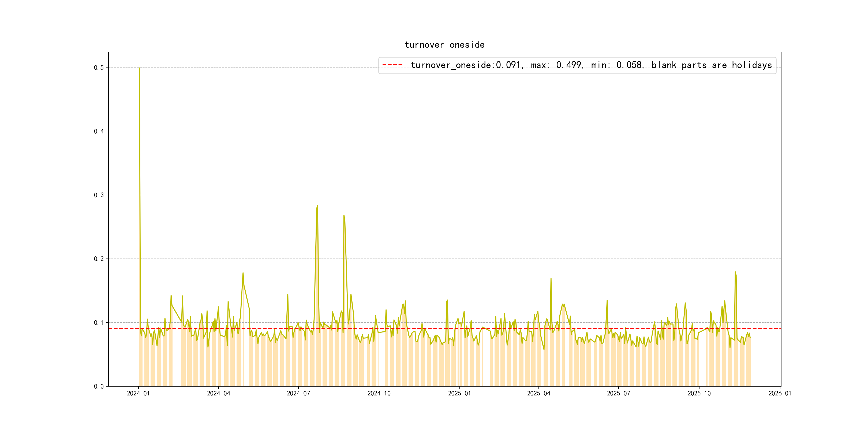Click the peak of the 0.499 spike at 2024-01
Image resolution: width=868 pixels, height=434 pixels.
[140, 68]
